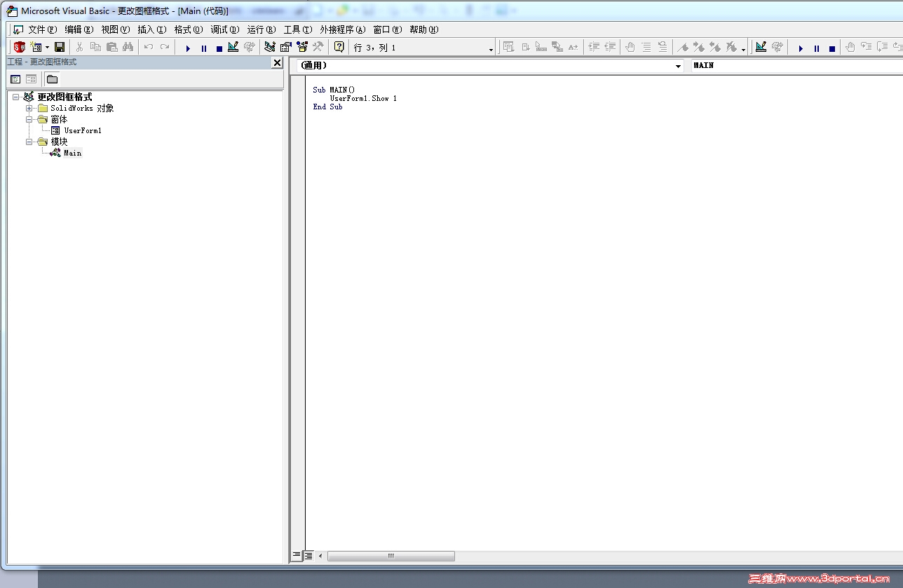The image size is (903, 588).
Task: Open the 工具 menu
Action: click(298, 29)
